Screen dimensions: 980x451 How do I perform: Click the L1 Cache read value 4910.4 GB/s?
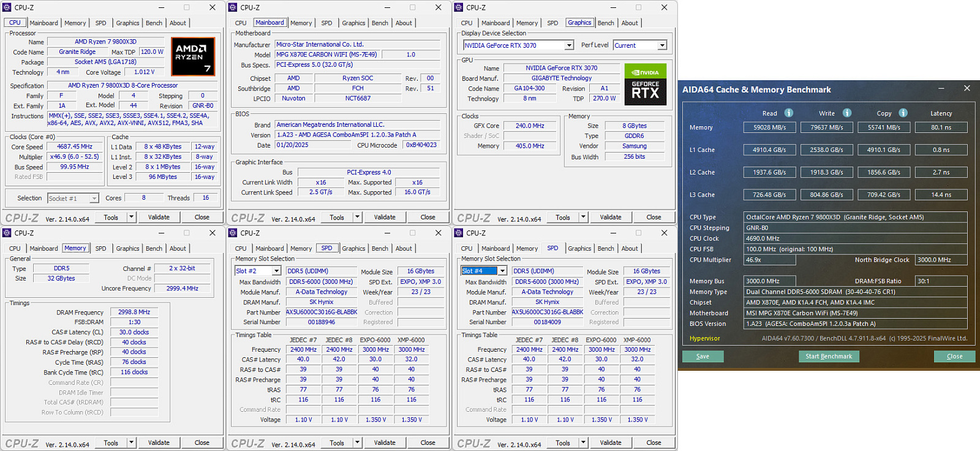[x=769, y=150]
